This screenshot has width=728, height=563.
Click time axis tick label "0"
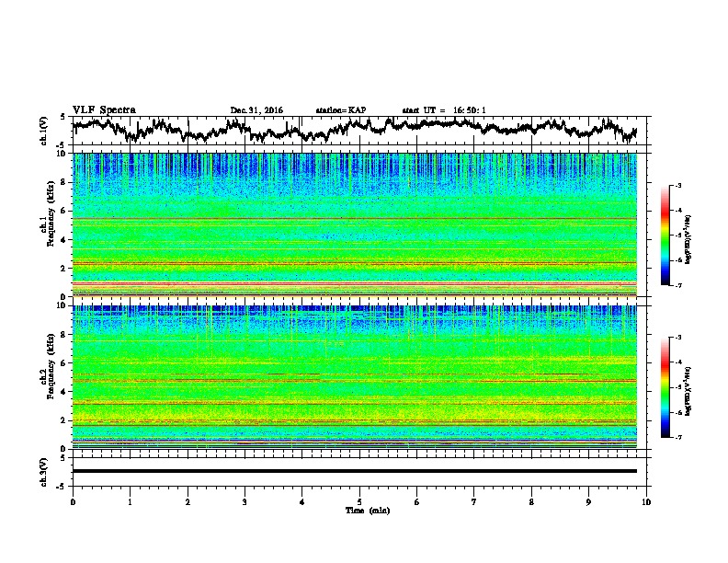click(x=73, y=502)
